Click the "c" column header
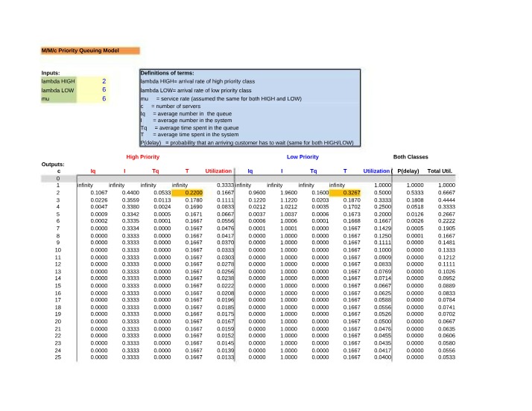Viewport: 532px width, 411px height. [58, 171]
